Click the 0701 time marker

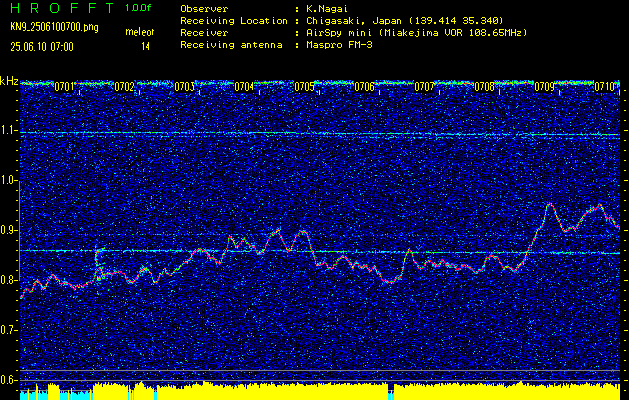(x=65, y=87)
